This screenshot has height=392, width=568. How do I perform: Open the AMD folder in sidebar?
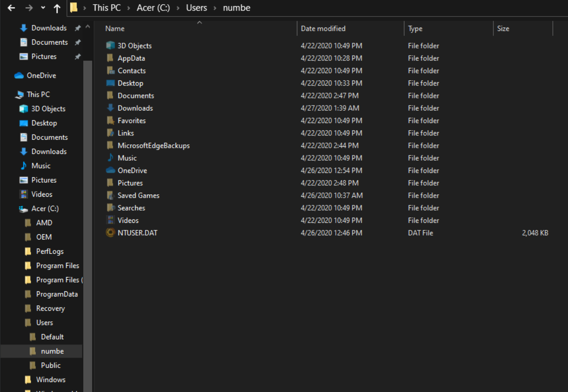point(44,223)
